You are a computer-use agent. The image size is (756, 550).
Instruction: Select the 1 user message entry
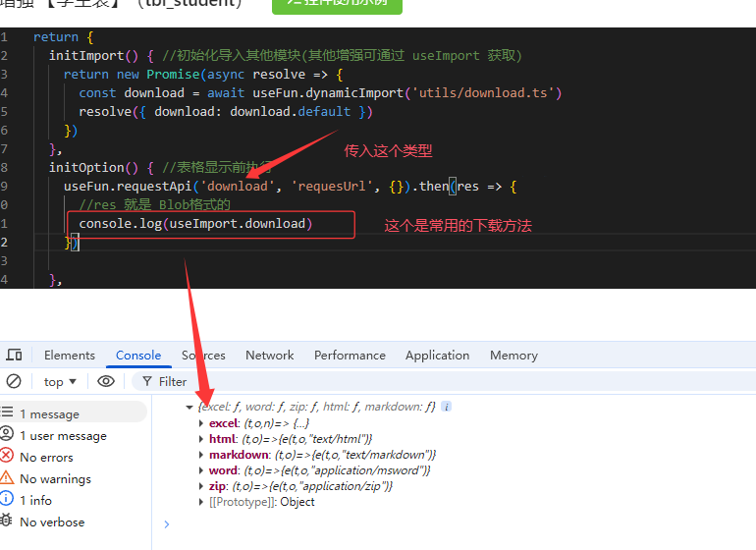(62, 435)
